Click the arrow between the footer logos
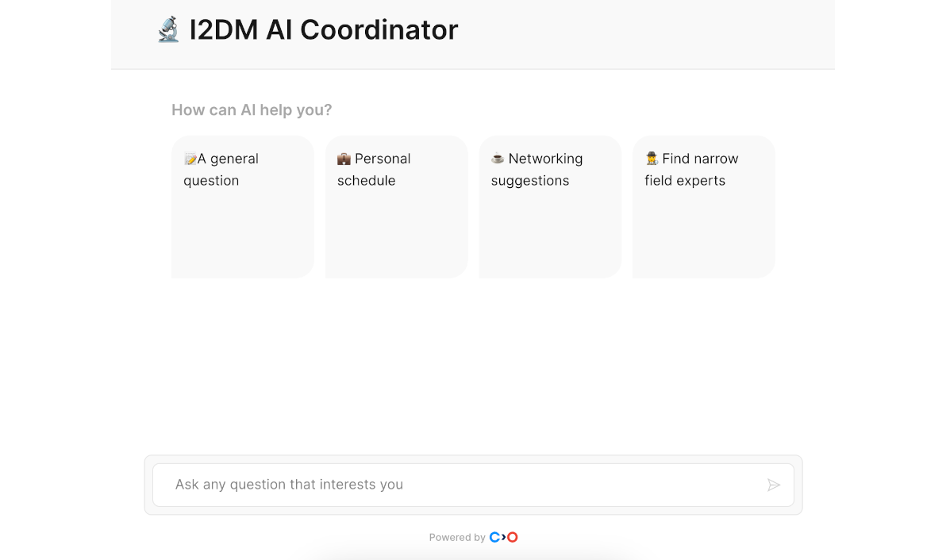The height and width of the screenshot is (560, 946). click(x=504, y=537)
